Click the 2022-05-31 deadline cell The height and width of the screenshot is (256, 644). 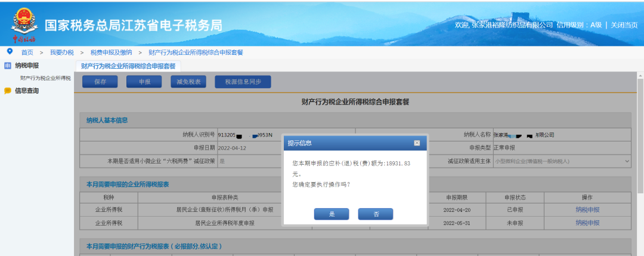point(457,223)
